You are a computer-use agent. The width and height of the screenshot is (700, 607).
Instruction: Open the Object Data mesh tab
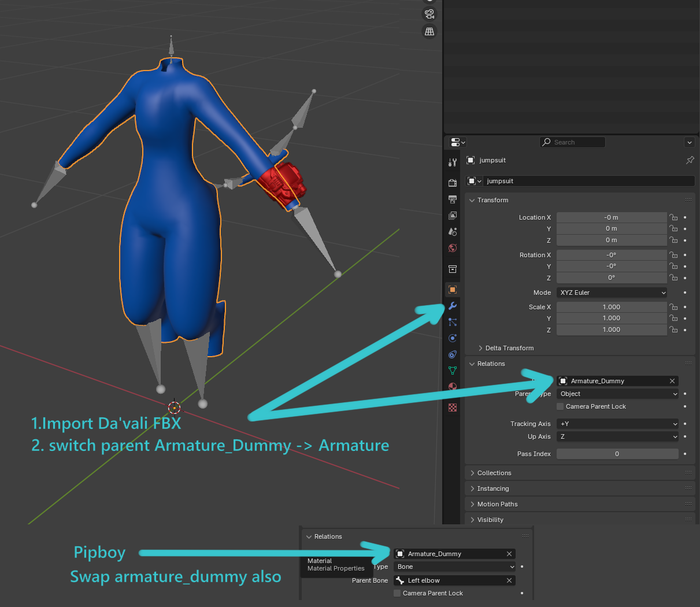click(453, 371)
